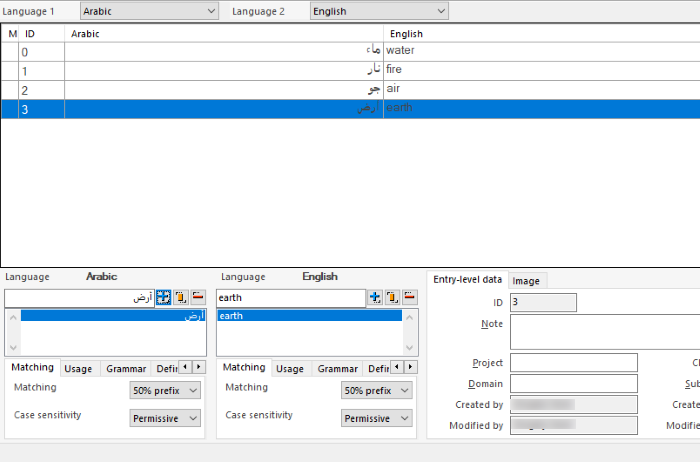Open the Language 2 English dropdown
The image size is (700, 462).
tap(379, 11)
